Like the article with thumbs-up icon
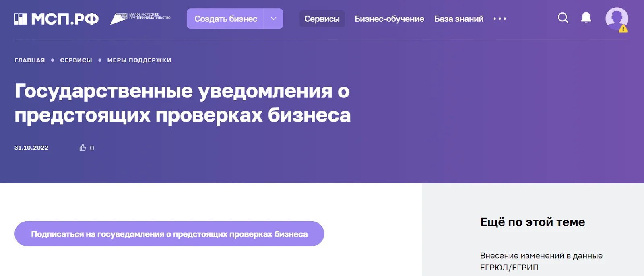 point(83,148)
